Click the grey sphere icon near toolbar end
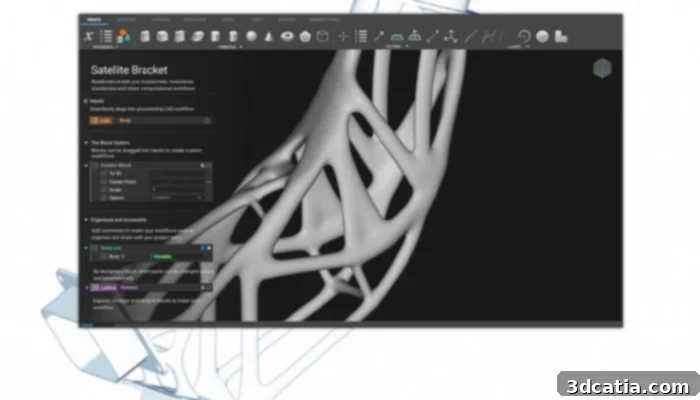 [x=542, y=36]
